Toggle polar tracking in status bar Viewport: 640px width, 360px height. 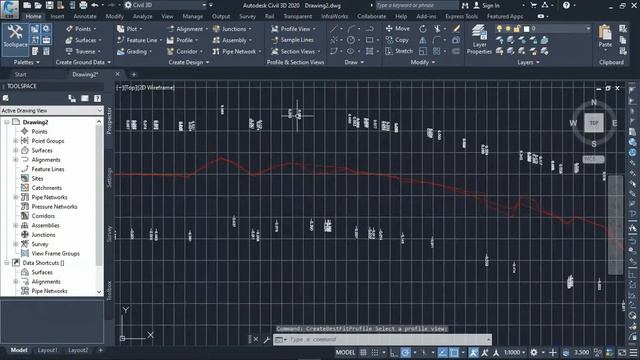click(405, 352)
